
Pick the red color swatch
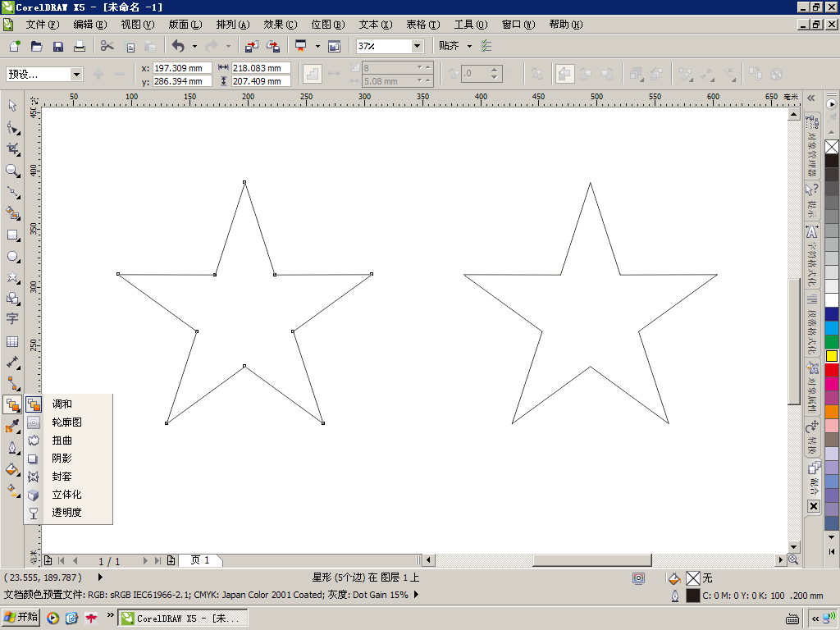(x=832, y=370)
